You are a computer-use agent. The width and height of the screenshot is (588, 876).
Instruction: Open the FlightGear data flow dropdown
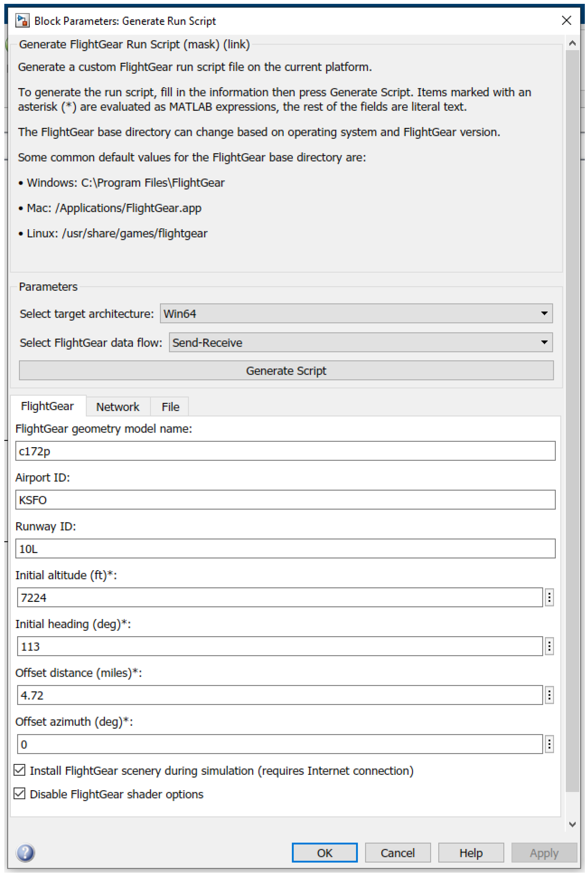click(360, 342)
